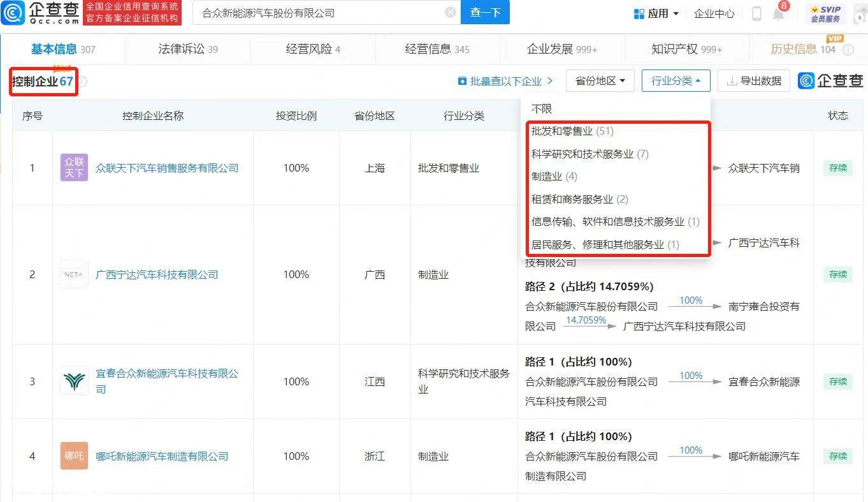Select 制造业 (4) filter option

(x=554, y=176)
